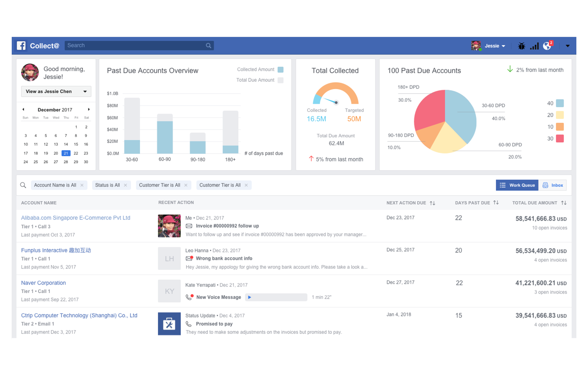588x376 pixels.
Task: Switch to the Work Queue tab
Action: click(x=517, y=185)
